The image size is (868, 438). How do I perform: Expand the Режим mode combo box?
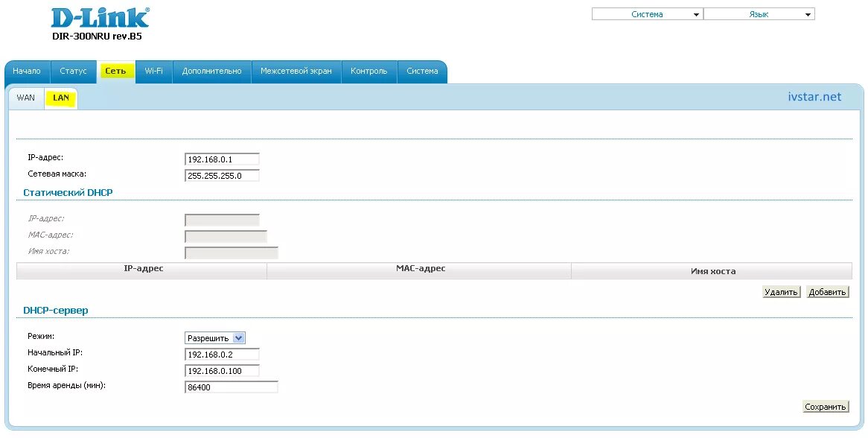[215, 337]
